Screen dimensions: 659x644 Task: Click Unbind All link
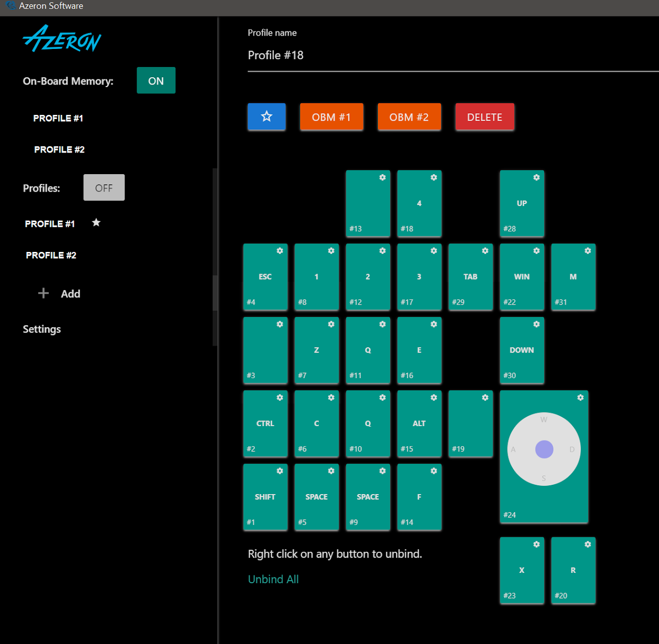click(273, 579)
